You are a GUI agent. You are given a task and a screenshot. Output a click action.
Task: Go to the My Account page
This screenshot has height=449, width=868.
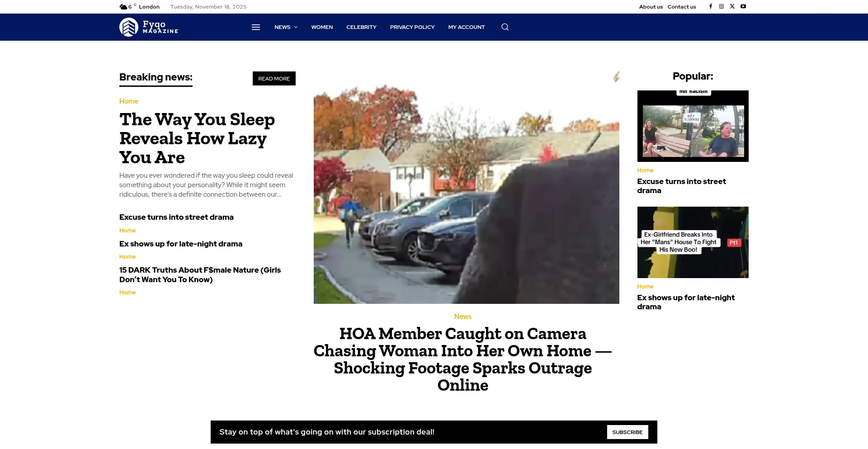[x=466, y=27]
